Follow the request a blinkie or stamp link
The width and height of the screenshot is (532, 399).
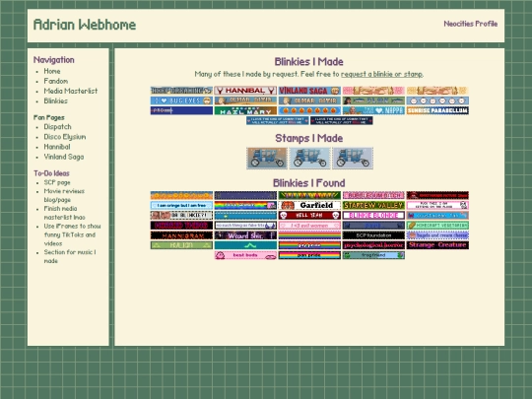point(381,74)
